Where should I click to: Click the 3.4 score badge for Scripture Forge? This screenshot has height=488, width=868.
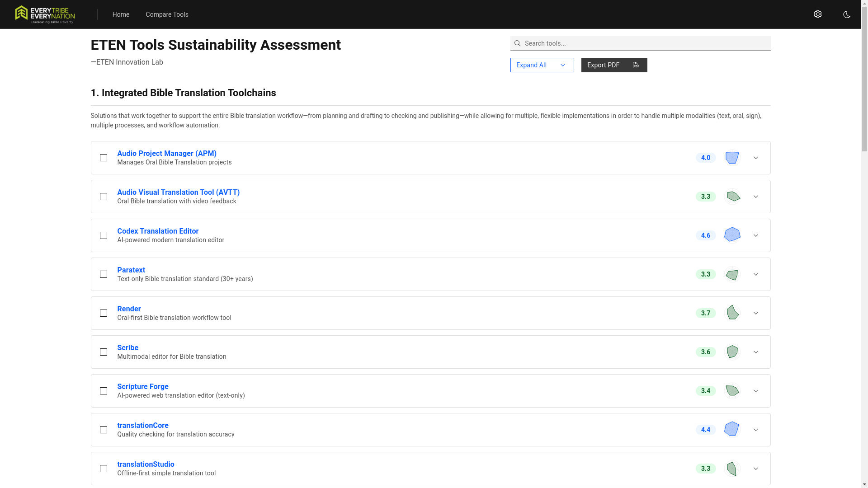706,391
